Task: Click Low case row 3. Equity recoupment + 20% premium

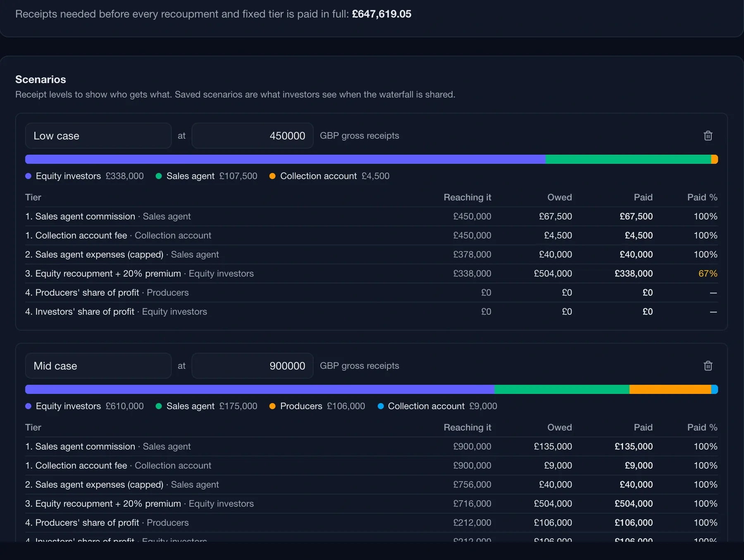Action: click(371, 273)
